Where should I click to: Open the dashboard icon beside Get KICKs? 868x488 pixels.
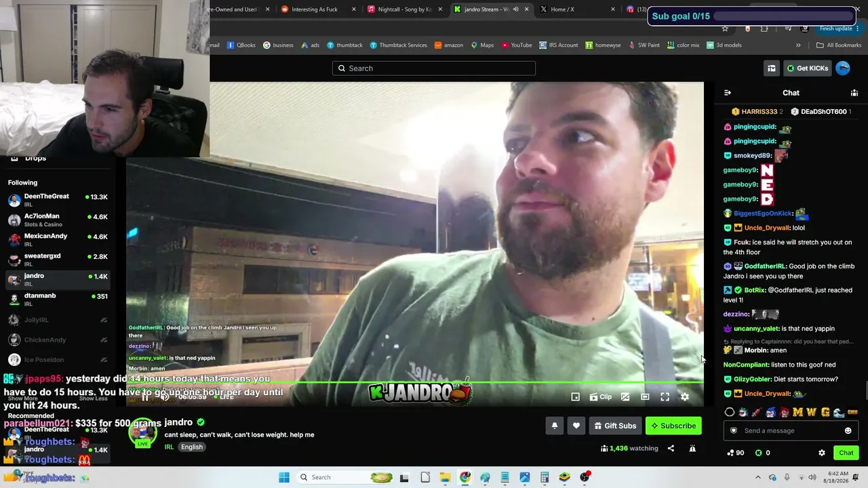[772, 68]
